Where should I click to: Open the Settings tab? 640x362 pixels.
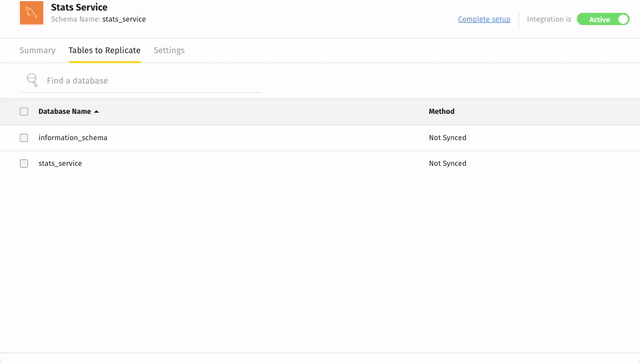(x=169, y=50)
